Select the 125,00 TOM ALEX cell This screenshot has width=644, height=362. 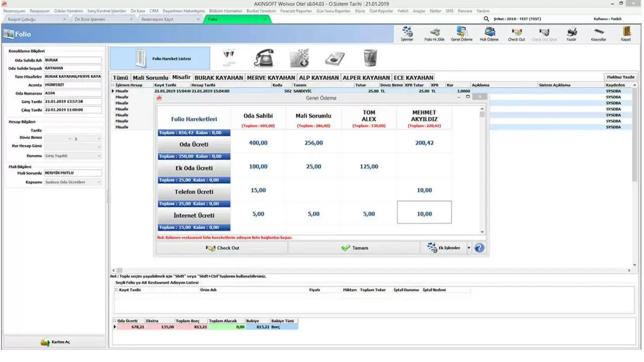click(x=369, y=167)
